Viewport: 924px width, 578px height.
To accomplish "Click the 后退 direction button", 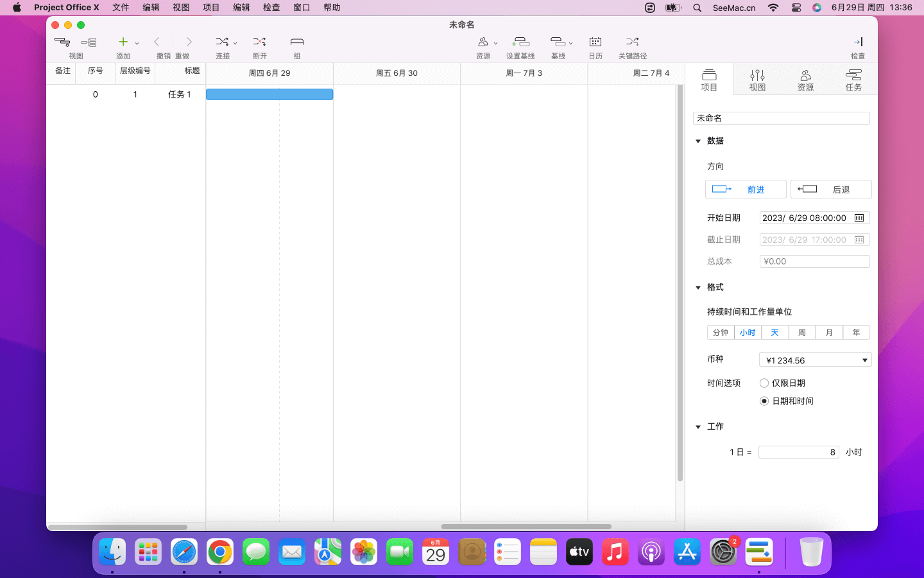I will (x=831, y=189).
